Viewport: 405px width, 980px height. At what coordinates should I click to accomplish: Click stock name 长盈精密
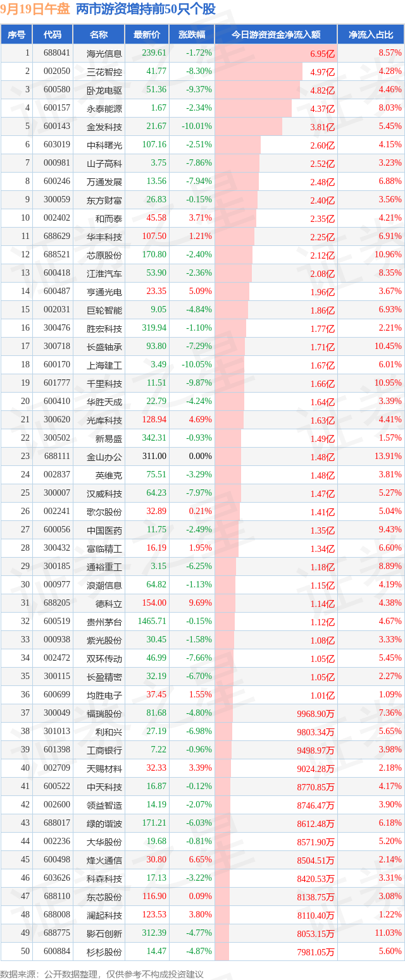(104, 677)
